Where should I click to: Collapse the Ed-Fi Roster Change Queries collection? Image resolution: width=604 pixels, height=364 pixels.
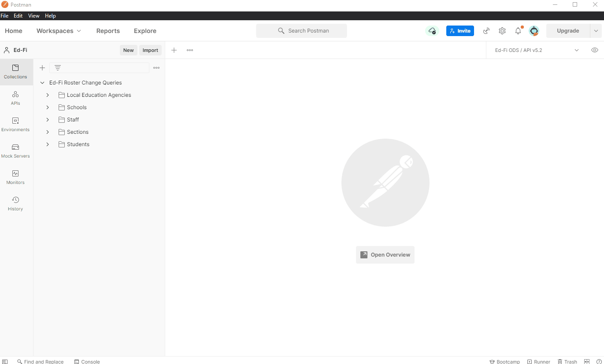[42, 82]
